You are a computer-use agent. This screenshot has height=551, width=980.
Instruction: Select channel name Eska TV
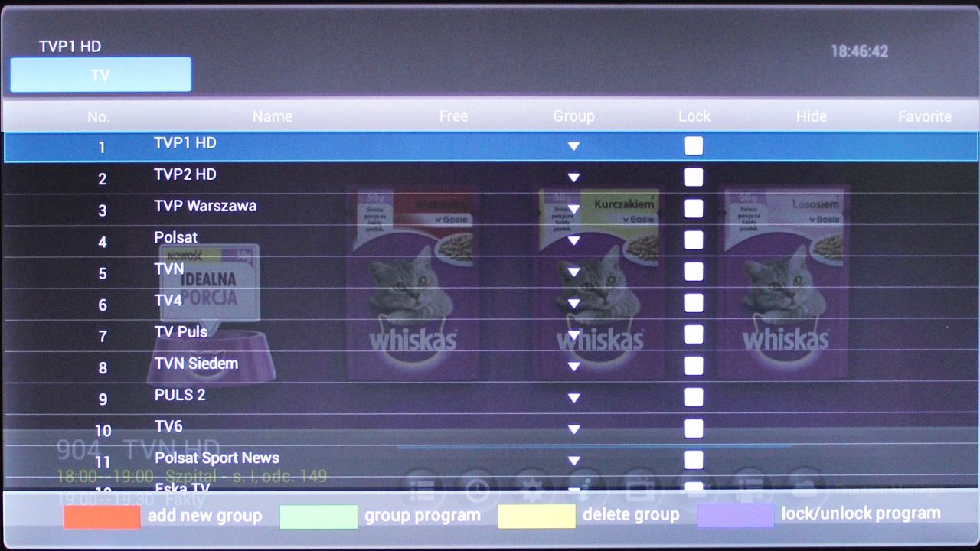pyautogui.click(x=182, y=487)
